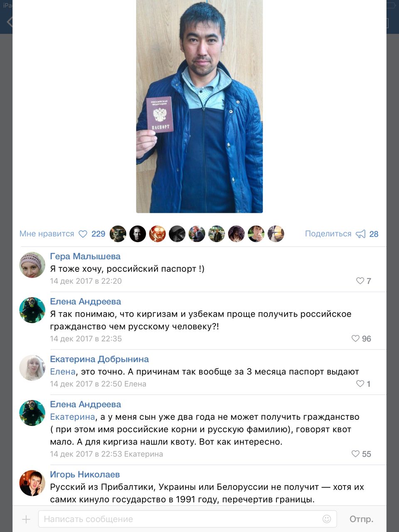Open first liker's avatar after 229
Viewport: 399px width, 532px height.
point(118,234)
